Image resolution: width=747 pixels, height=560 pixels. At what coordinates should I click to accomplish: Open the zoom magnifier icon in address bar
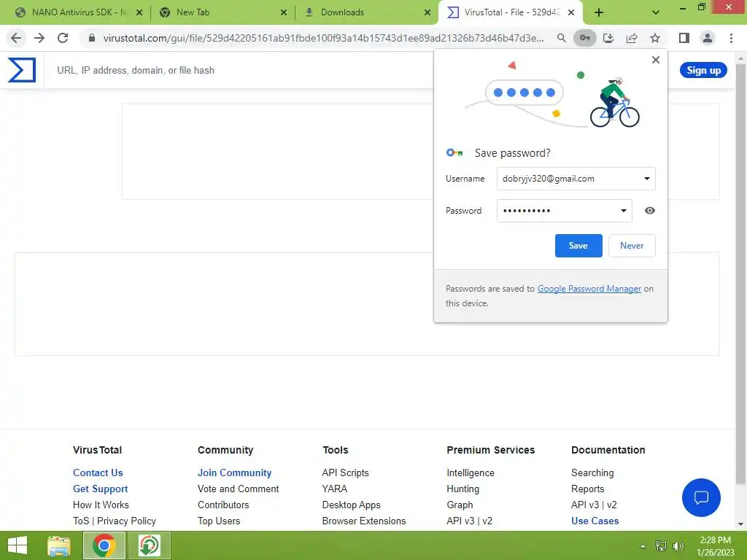click(561, 38)
